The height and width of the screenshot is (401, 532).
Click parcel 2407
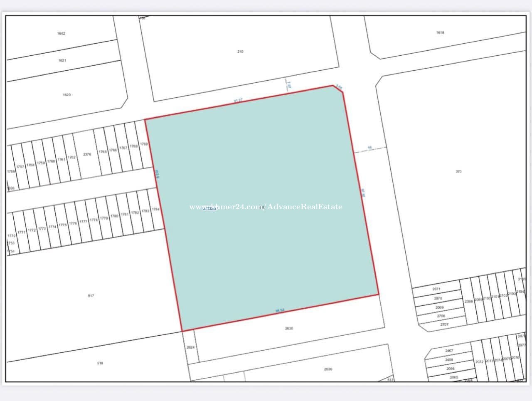[x=449, y=351]
